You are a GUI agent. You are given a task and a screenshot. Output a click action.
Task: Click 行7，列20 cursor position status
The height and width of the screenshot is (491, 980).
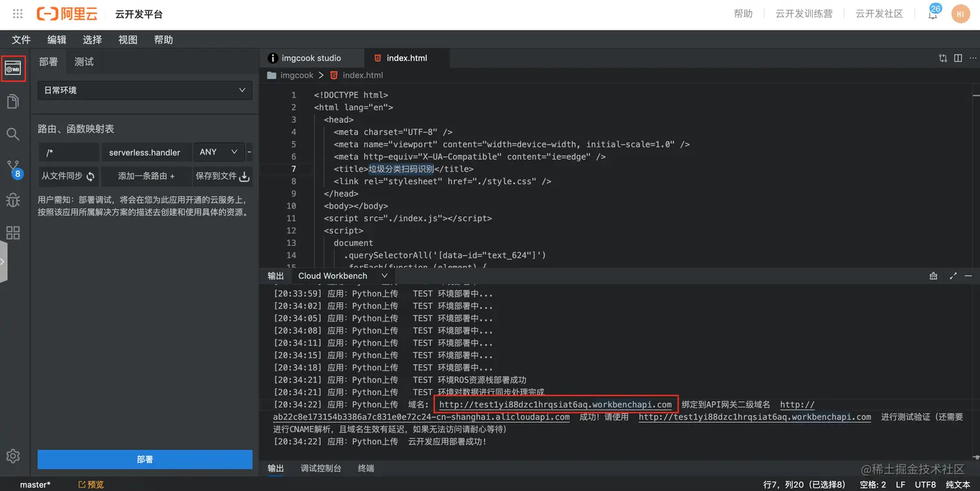pyautogui.click(x=805, y=485)
